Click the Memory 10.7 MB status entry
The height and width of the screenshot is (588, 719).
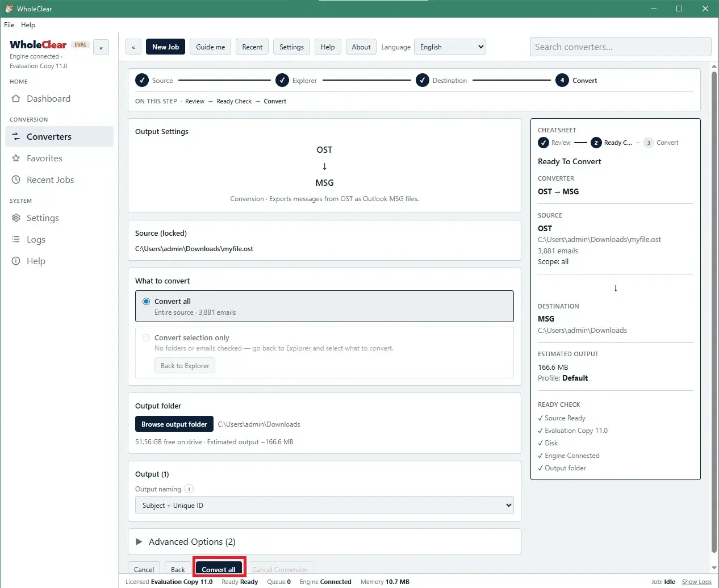pyautogui.click(x=385, y=582)
